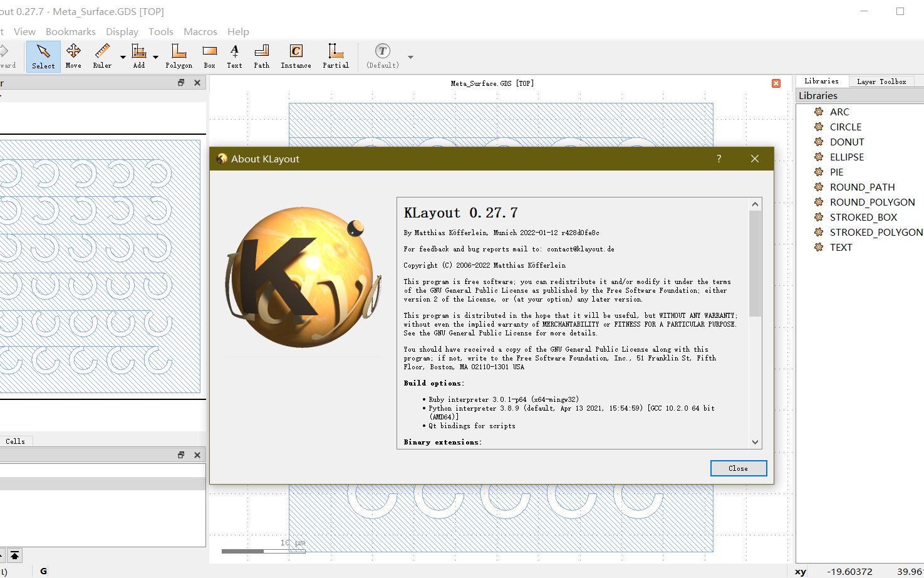Select the Partial edit tool
This screenshot has width=924, height=578.
pyautogui.click(x=336, y=56)
